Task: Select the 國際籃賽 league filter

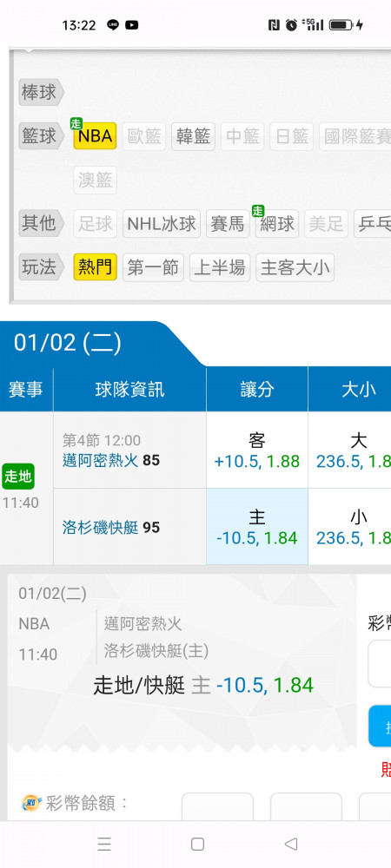Action: pyautogui.click(x=355, y=136)
